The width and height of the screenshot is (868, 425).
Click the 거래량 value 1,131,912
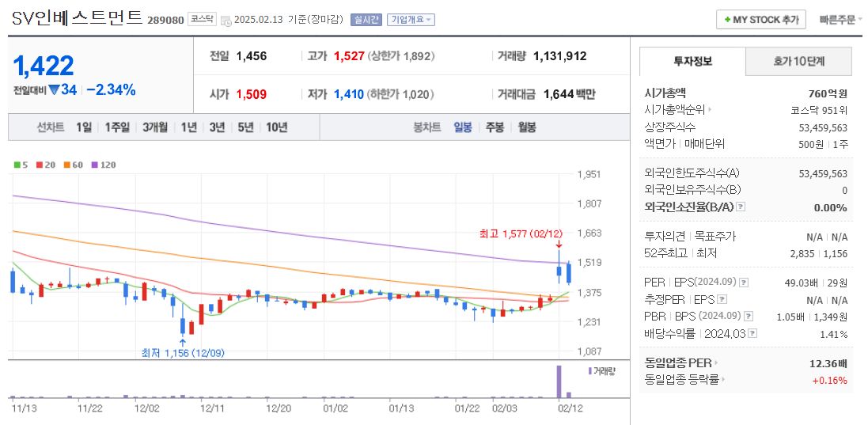(x=559, y=56)
